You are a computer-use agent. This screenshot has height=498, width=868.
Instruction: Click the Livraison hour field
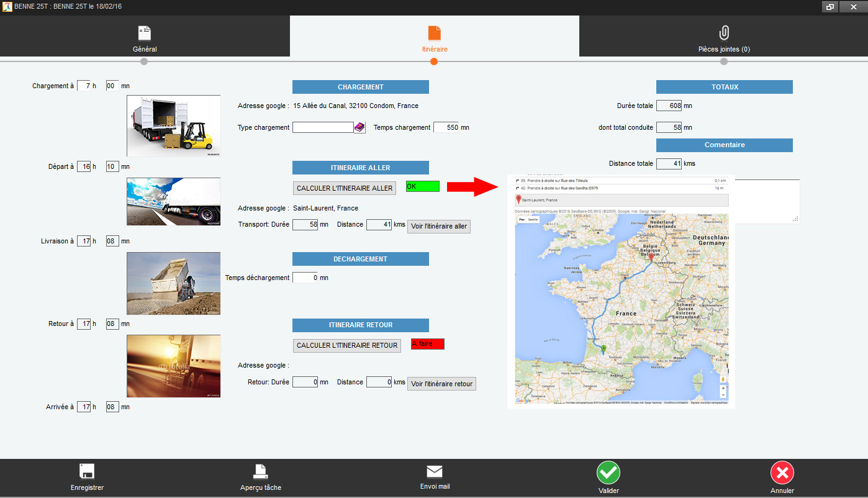(x=84, y=241)
